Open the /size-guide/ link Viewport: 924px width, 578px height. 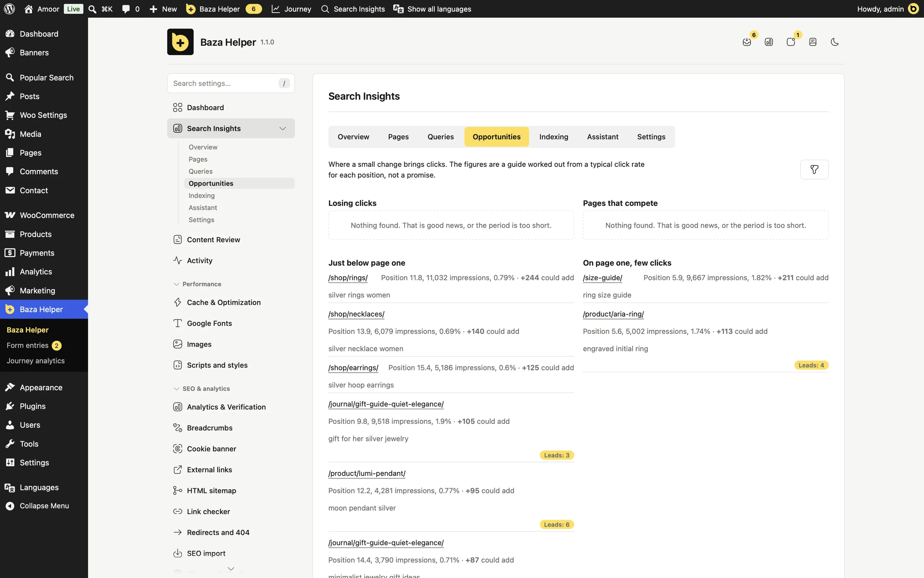pyautogui.click(x=603, y=277)
